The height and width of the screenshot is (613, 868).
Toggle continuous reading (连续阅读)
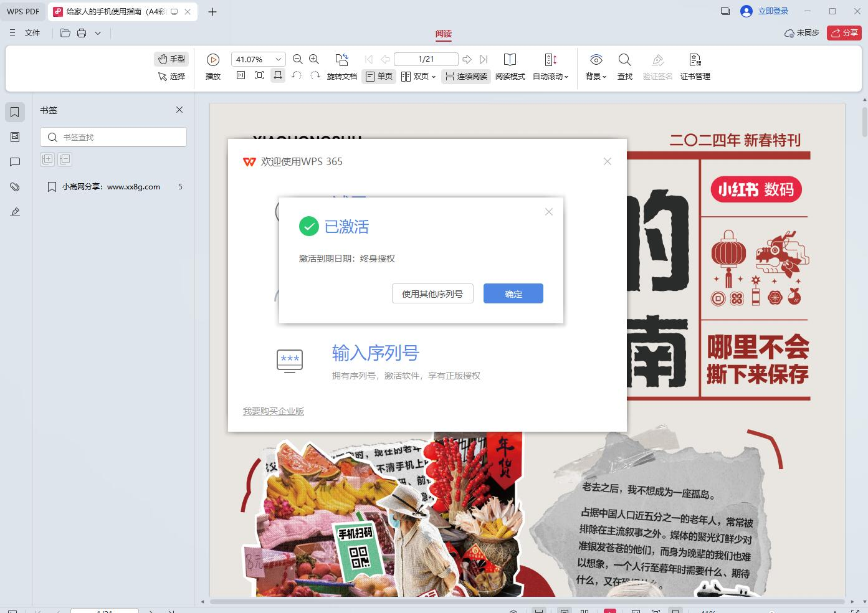[466, 76]
